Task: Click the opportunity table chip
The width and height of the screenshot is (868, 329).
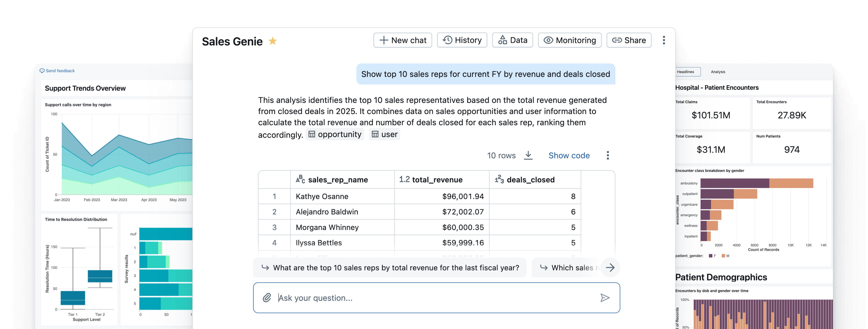Action: click(x=335, y=134)
